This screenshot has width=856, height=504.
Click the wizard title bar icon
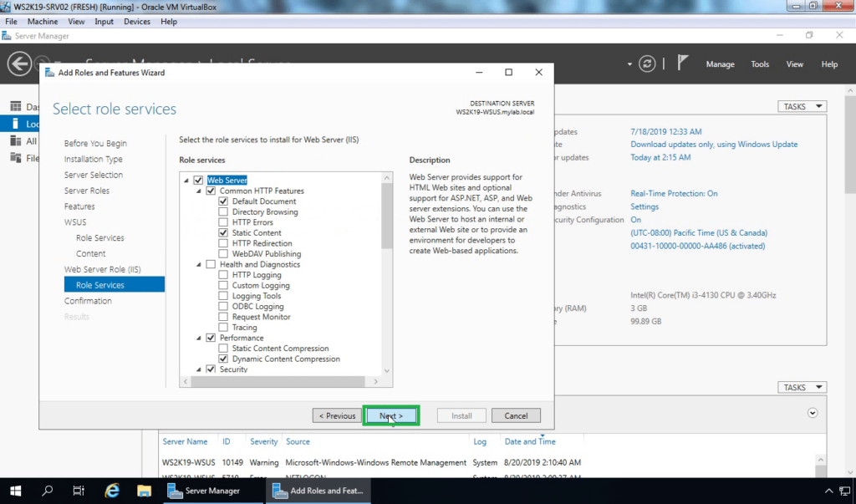tap(49, 73)
